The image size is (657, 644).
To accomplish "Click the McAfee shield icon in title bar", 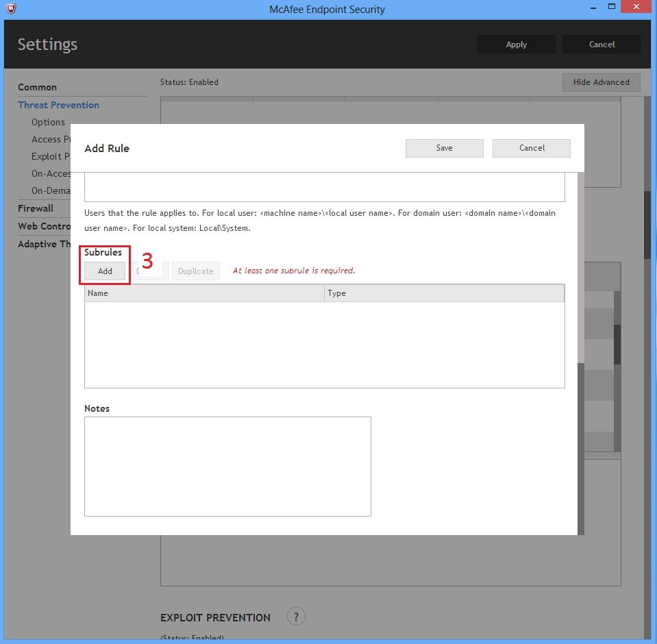I will [10, 10].
